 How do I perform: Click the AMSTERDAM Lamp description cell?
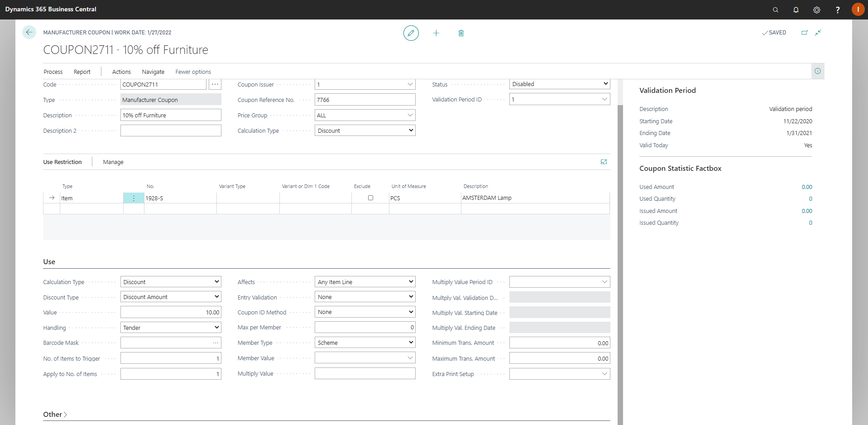click(x=535, y=198)
